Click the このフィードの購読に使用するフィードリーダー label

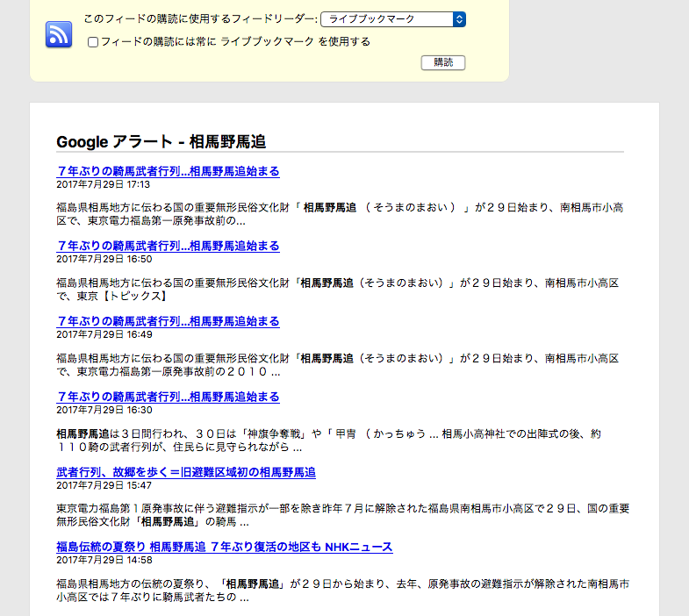pyautogui.click(x=200, y=19)
